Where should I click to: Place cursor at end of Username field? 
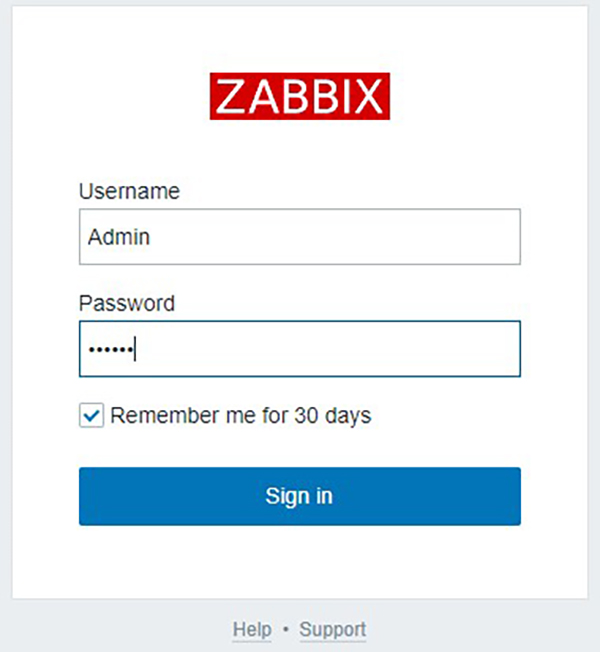[x=333, y=237]
